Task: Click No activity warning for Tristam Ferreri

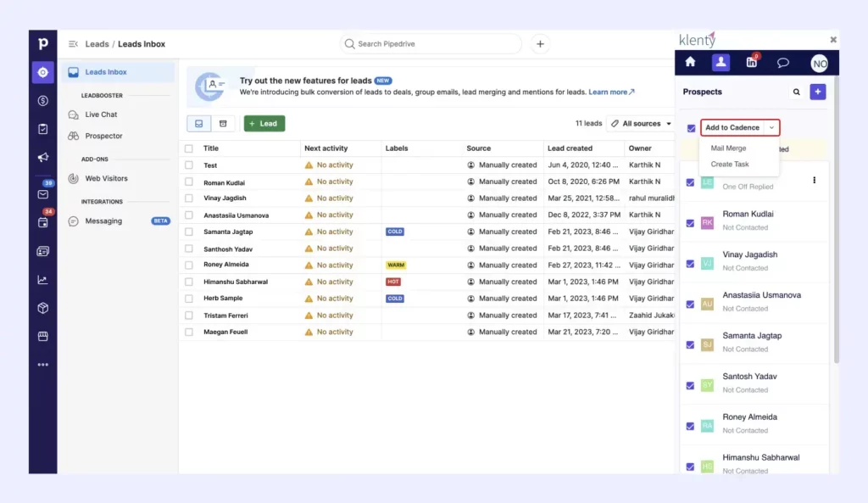Action: tap(329, 316)
